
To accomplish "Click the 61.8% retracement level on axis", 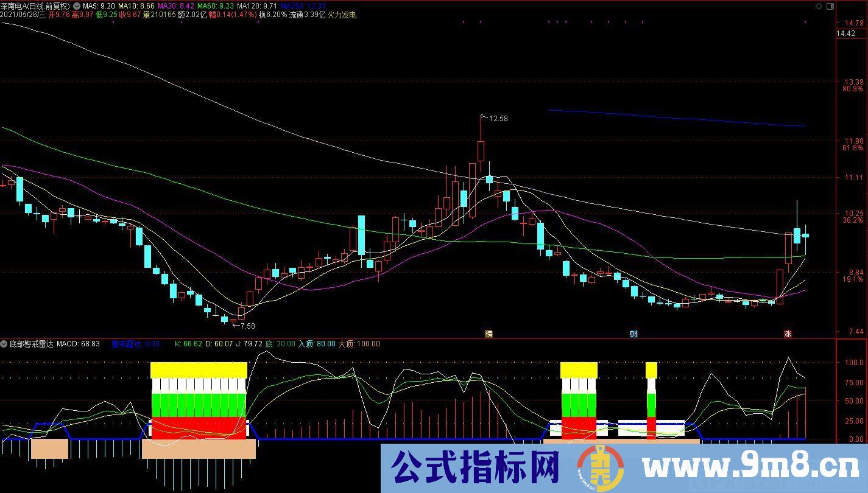I will 852,148.
